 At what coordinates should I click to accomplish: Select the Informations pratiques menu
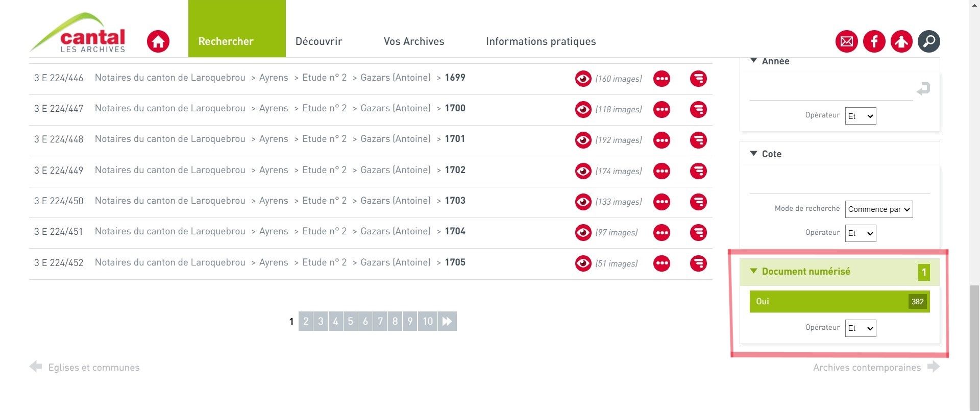541,41
